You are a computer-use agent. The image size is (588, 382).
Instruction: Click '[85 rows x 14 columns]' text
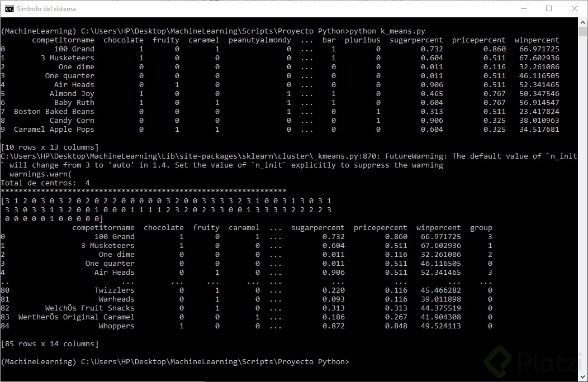[50, 344]
